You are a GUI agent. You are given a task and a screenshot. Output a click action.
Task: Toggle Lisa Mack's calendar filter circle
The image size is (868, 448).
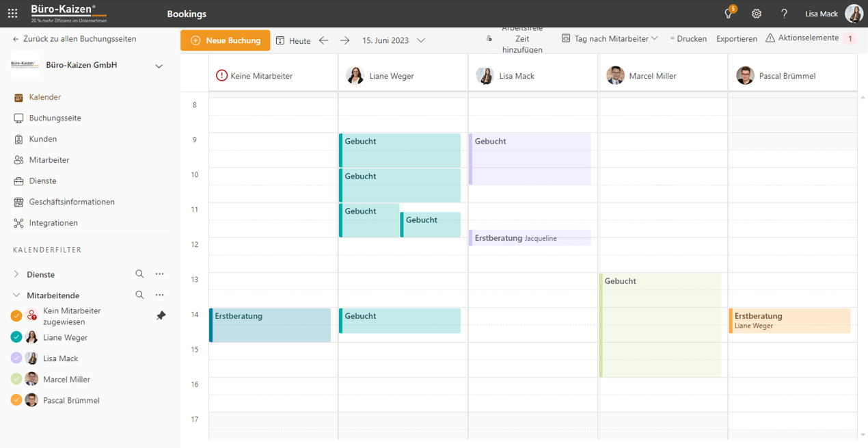(x=15, y=358)
